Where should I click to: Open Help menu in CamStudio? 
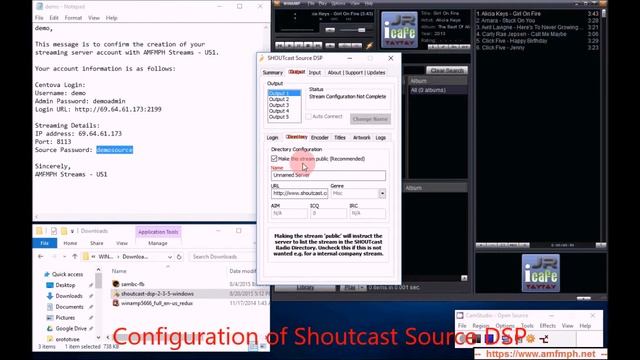(x=585, y=326)
